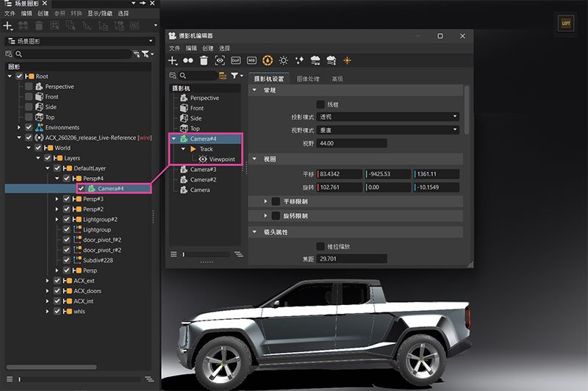Collapse the 镜头属性 section
The height and width of the screenshot is (391, 588).
[254, 232]
